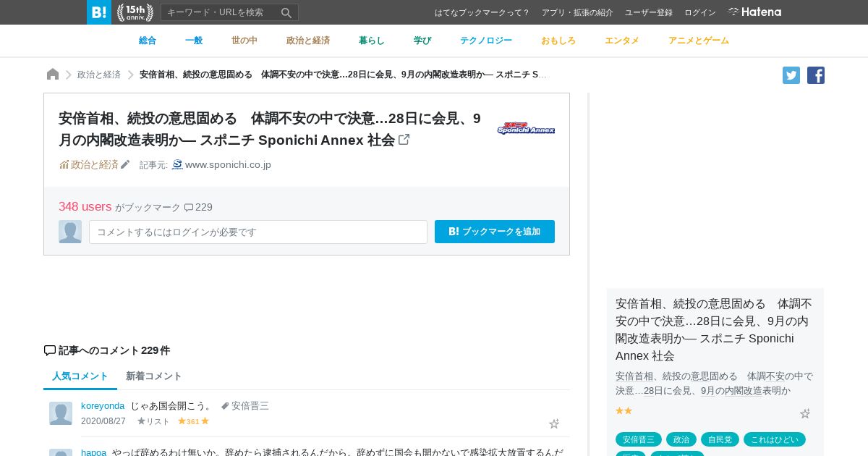Open article via external link icon

pos(404,140)
